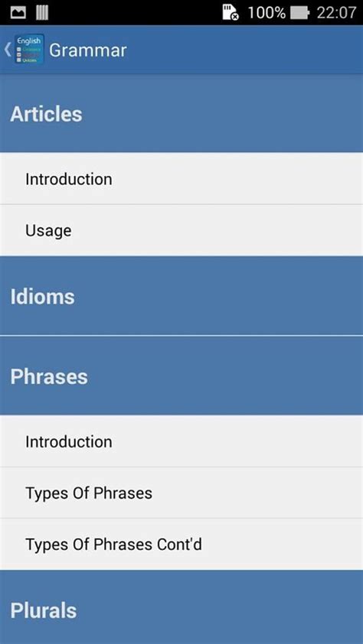Image resolution: width=363 pixels, height=644 pixels.
Task: Tap the 100% battery percentage text
Action: pos(266,13)
